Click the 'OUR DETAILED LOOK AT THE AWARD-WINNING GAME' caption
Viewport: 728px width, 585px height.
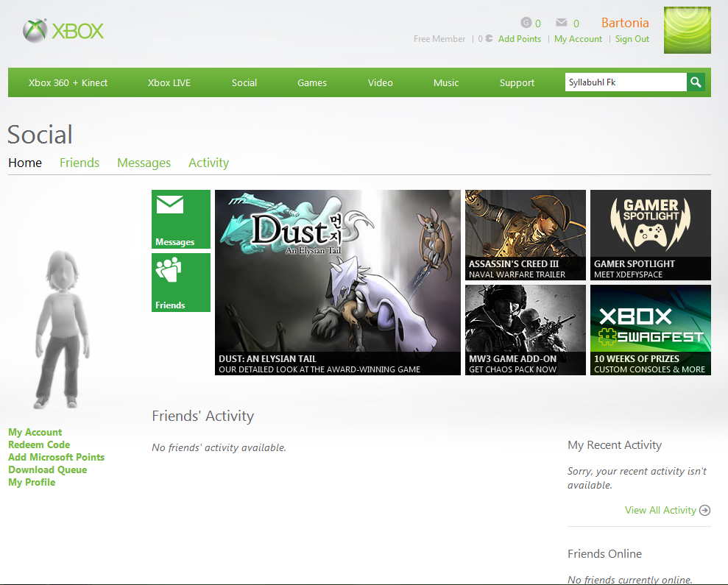319,369
